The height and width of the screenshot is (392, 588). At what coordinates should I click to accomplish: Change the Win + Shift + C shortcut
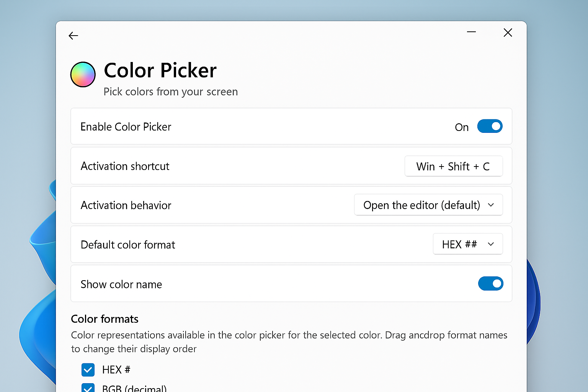coord(453,166)
